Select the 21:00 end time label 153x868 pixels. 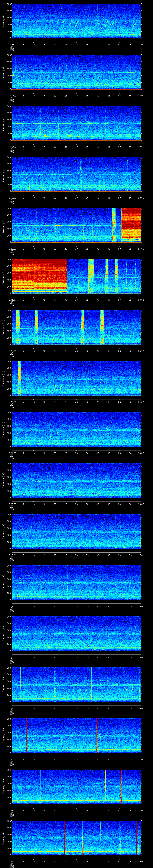pyautogui.click(x=141, y=249)
